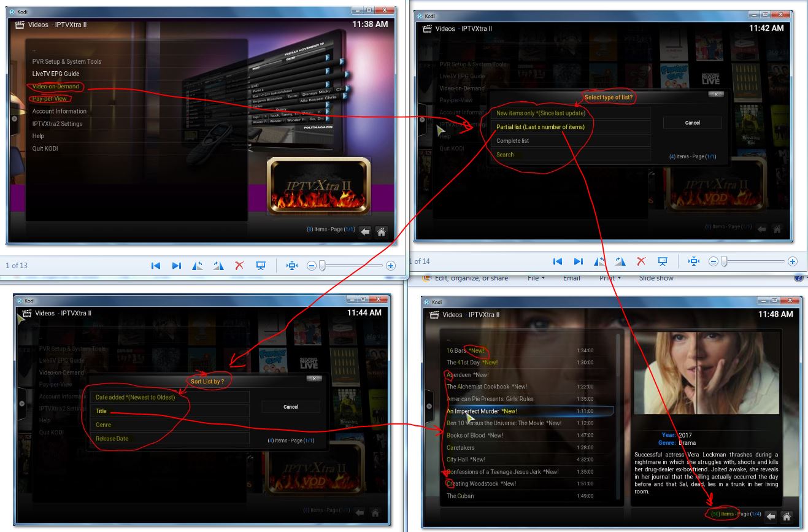Screen dimensions: 808x532
Task: Expand side panel handle in 11:48 AM window
Action: (428, 407)
